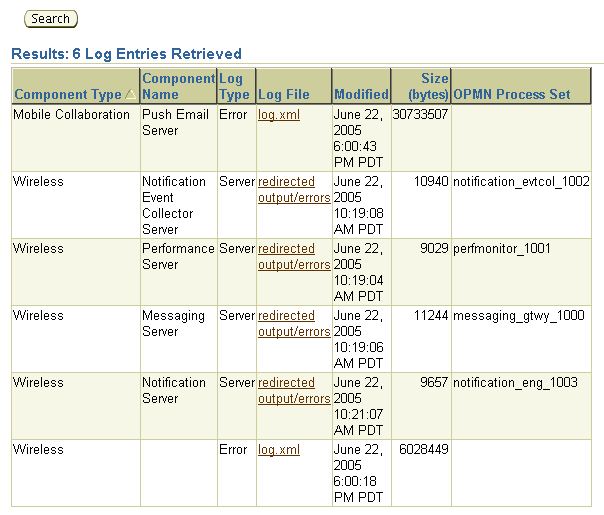Viewport: 604px width, 515px height.
Task: Click the Log Type column header
Action: click(x=234, y=86)
